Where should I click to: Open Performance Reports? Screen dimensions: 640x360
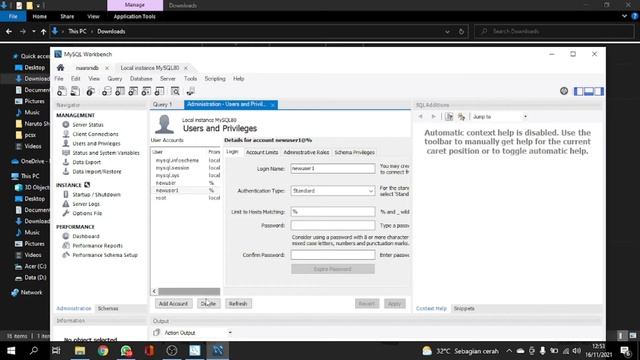tap(97, 245)
